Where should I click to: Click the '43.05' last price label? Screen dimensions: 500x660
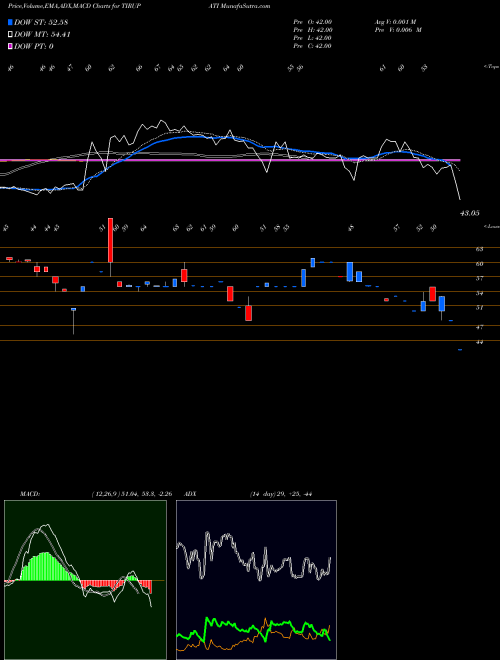[469, 213]
